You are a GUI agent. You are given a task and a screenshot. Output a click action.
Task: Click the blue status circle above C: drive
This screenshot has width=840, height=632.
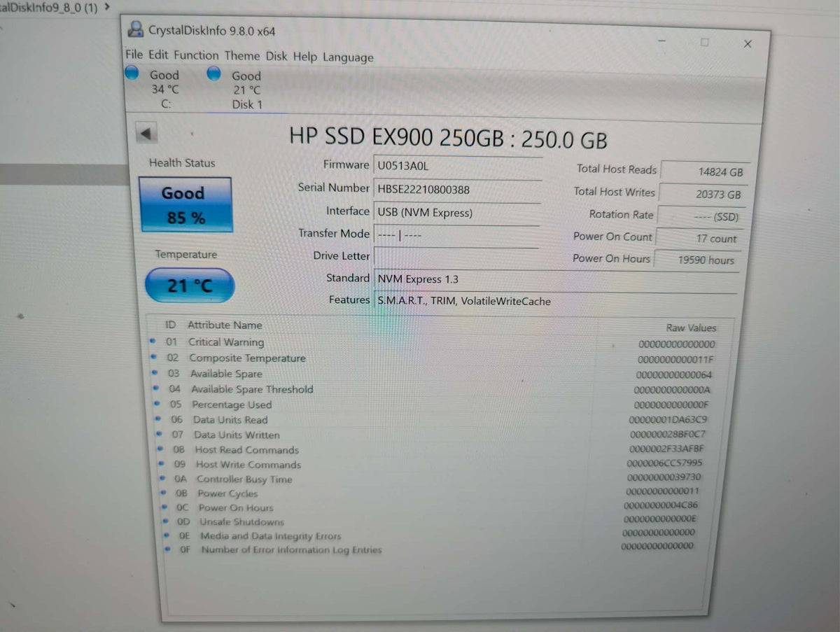pos(132,73)
